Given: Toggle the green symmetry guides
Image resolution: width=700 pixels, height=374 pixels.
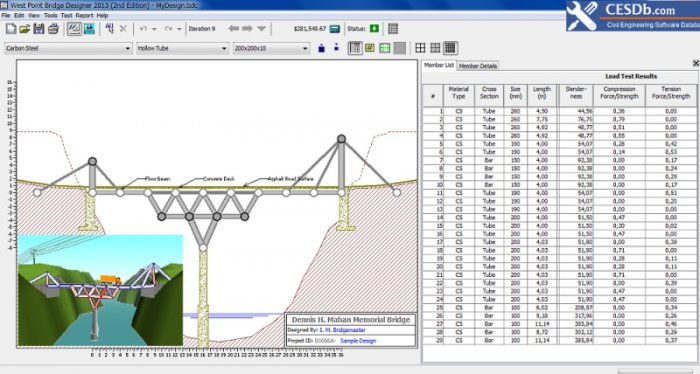Looking at the screenshot, I should coord(385,48).
